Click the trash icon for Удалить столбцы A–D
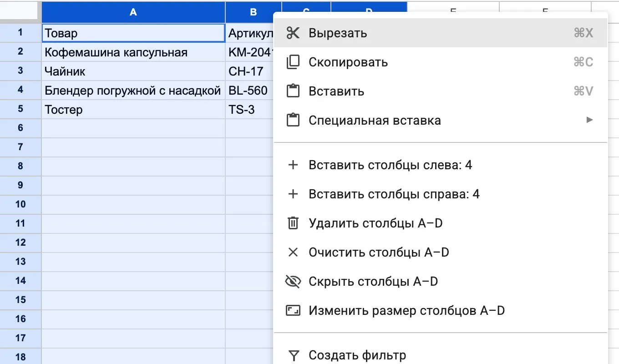619x364 pixels. 293,223
